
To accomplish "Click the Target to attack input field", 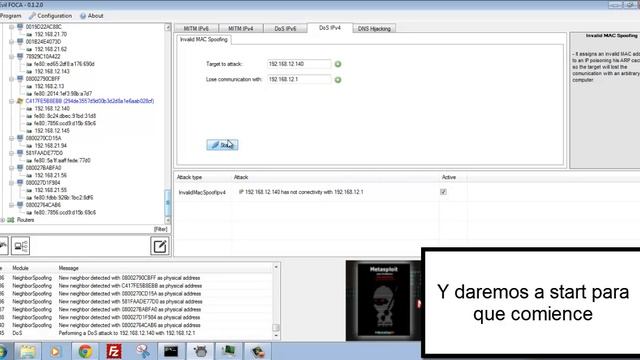I will [299, 64].
